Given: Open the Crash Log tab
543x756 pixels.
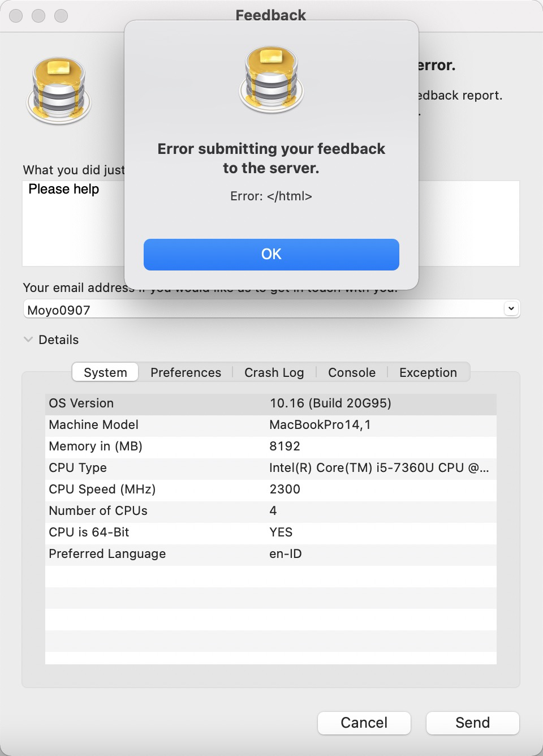Looking at the screenshot, I should [274, 372].
